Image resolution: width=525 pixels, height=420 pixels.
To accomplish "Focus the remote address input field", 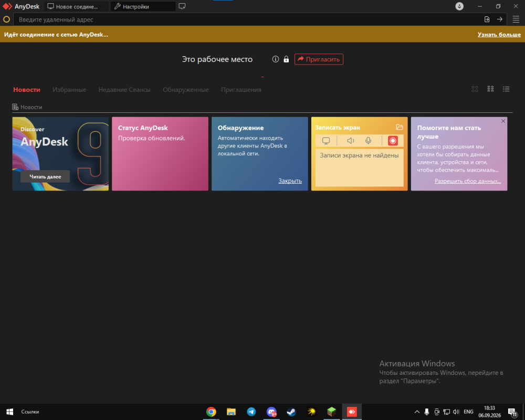I will (248, 19).
